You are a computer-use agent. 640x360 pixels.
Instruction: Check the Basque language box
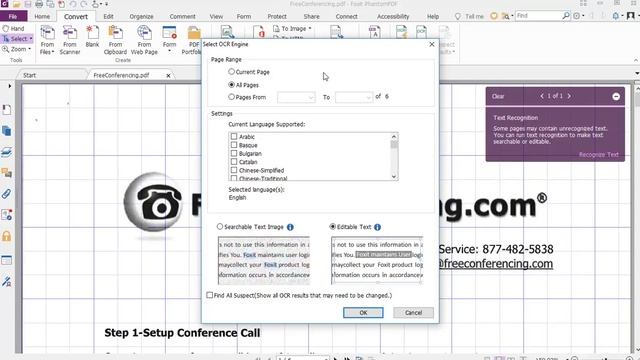click(234, 145)
